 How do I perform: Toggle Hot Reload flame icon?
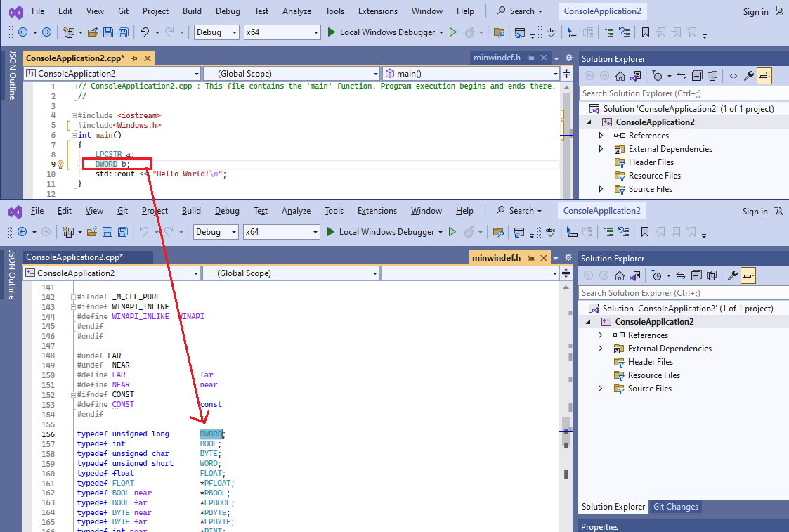point(469,32)
